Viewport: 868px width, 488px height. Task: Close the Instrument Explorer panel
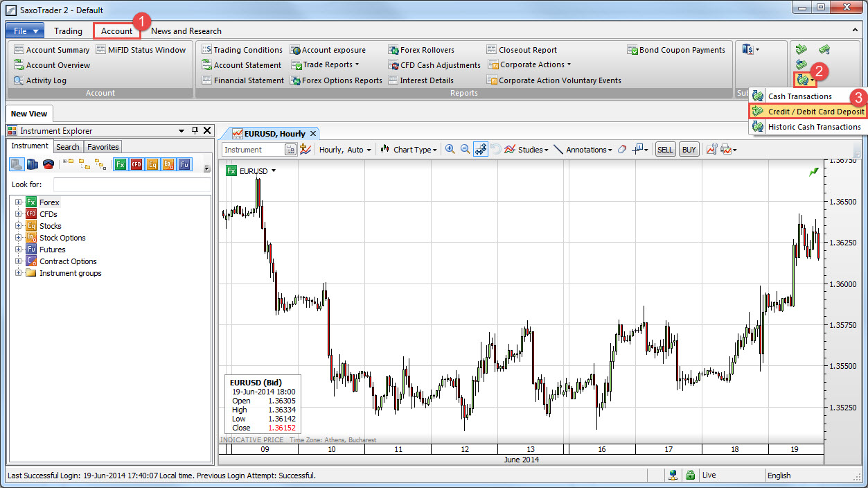pos(206,130)
